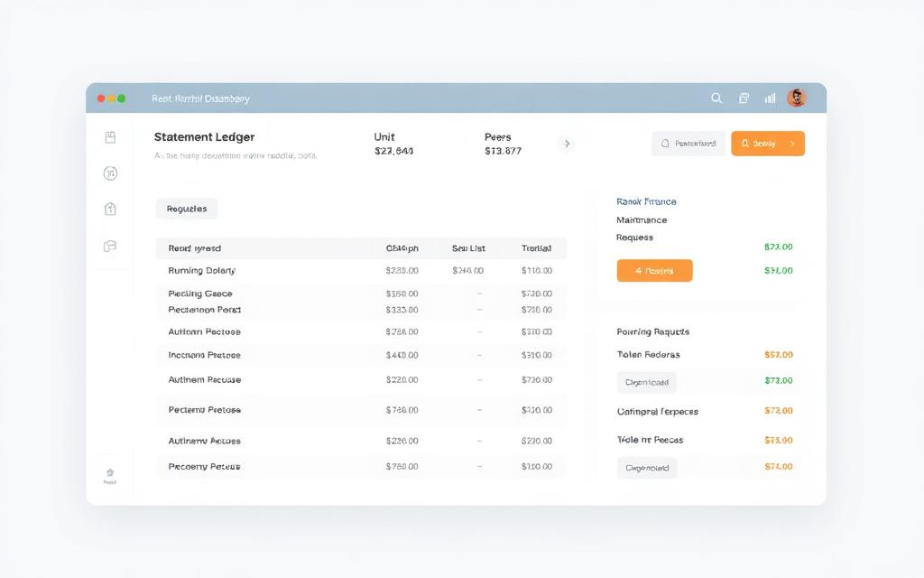The width and height of the screenshot is (924, 578).
Task: Select the Ruming Dolary row
Action: [x=361, y=271]
